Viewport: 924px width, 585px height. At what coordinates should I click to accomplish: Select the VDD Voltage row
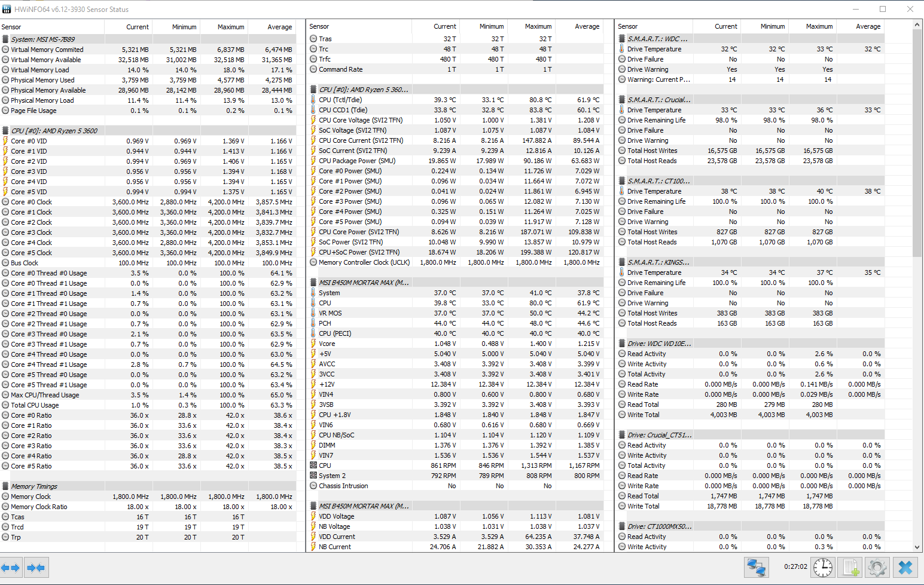coord(456,516)
